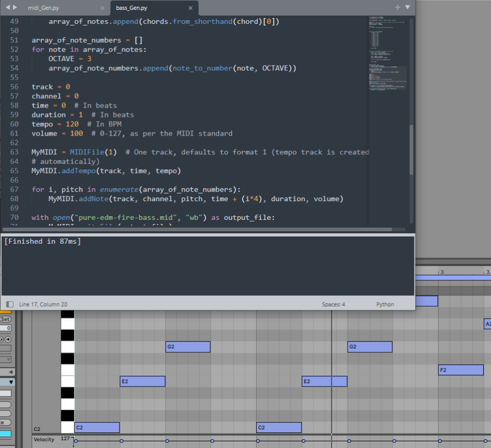Image resolution: width=491 pixels, height=448 pixels.
Task: Click the editor's horizontal scrollbar
Action: pos(197,229)
